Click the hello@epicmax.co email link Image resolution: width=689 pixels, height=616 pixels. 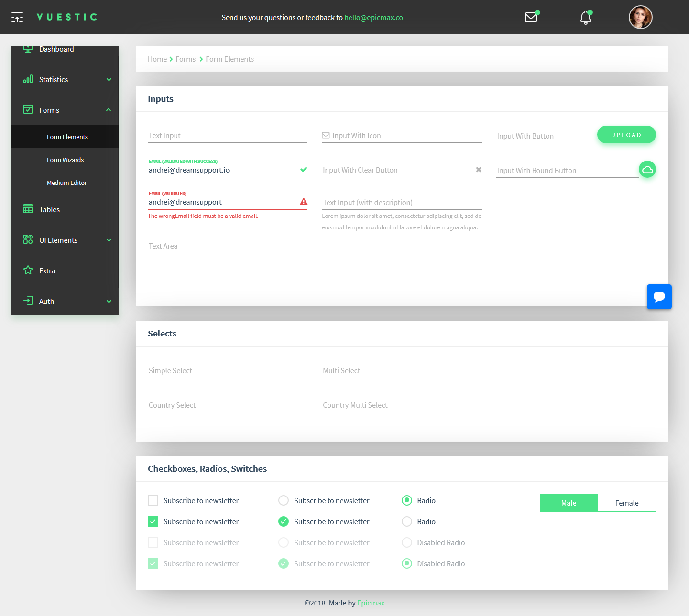[373, 17]
